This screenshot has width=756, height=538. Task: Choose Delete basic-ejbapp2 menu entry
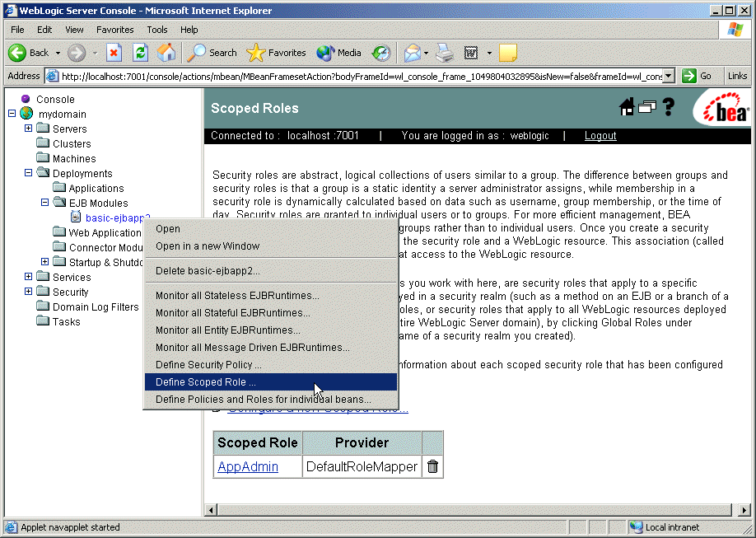tap(270, 271)
